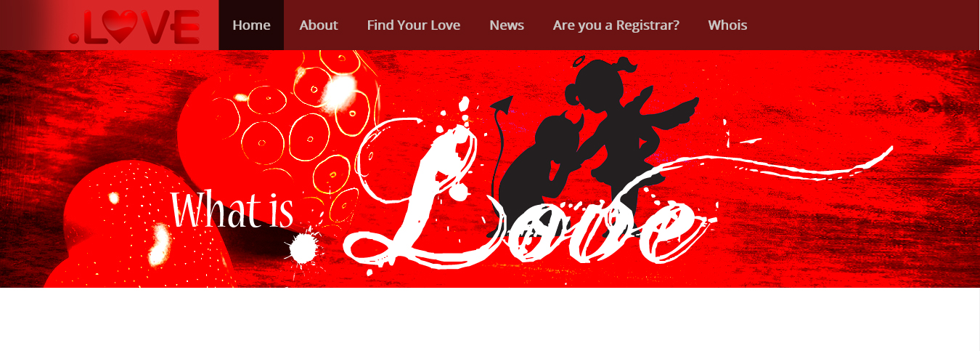Open the Are you a Registrar? link
This screenshot has width=980, height=351.
616,25
